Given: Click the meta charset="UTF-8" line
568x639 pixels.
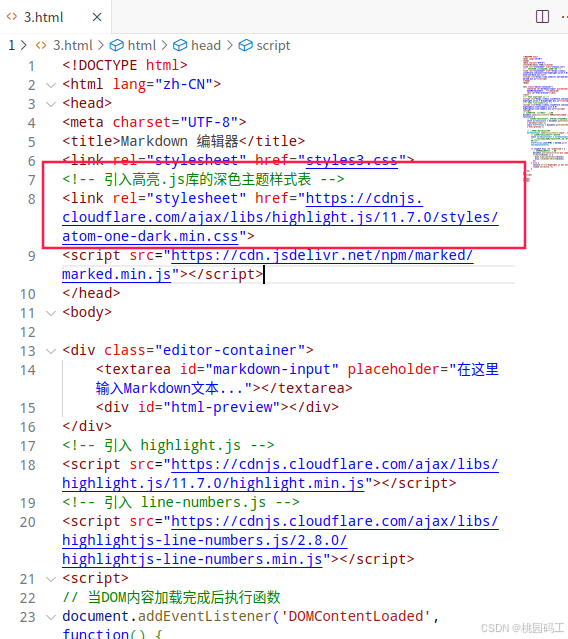Looking at the screenshot, I should 154,122.
